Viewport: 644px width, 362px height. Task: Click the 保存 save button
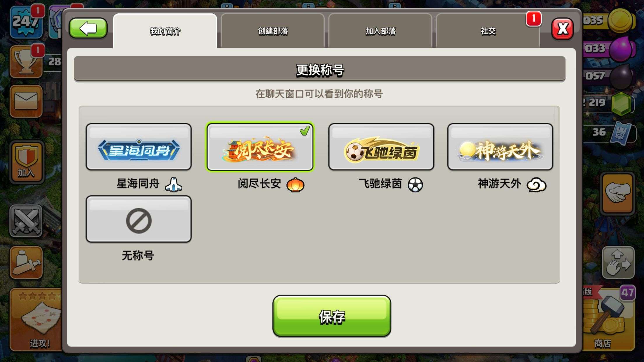click(x=332, y=316)
